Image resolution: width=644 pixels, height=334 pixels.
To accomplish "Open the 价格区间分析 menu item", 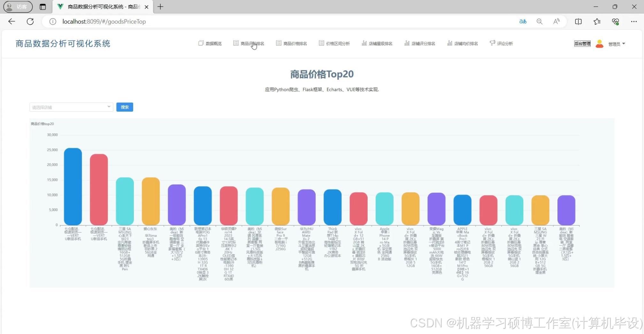I will click(x=334, y=43).
